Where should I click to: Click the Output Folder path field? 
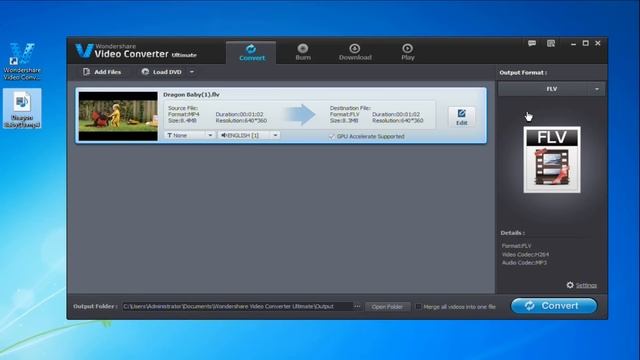[x=237, y=306]
